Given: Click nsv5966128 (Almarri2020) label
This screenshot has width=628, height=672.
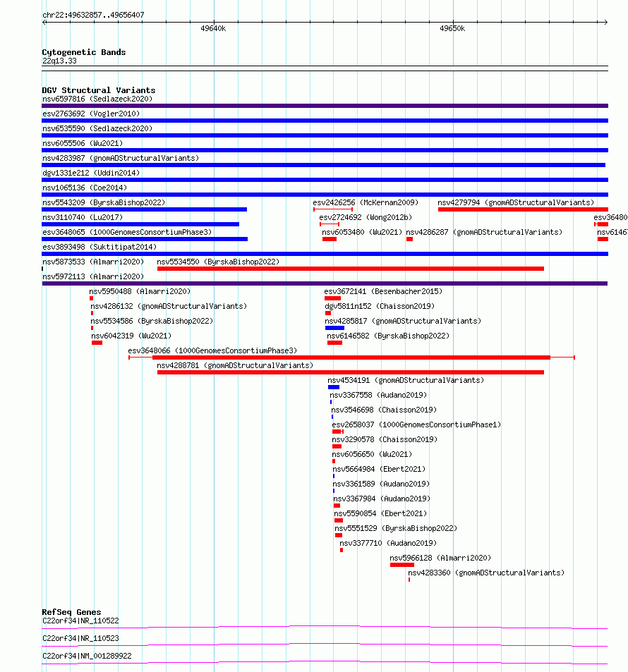Looking at the screenshot, I should pos(440,558).
